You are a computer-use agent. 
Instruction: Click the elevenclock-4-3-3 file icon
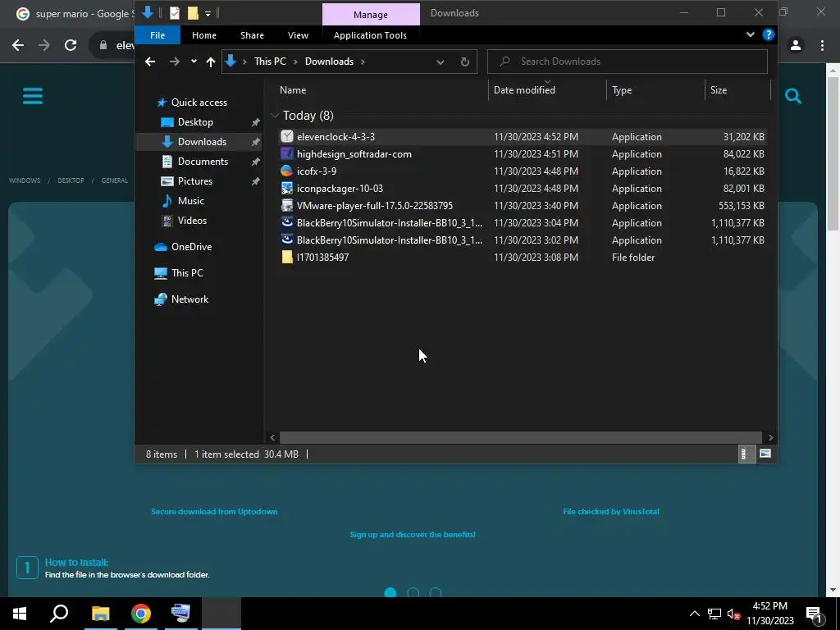click(287, 137)
